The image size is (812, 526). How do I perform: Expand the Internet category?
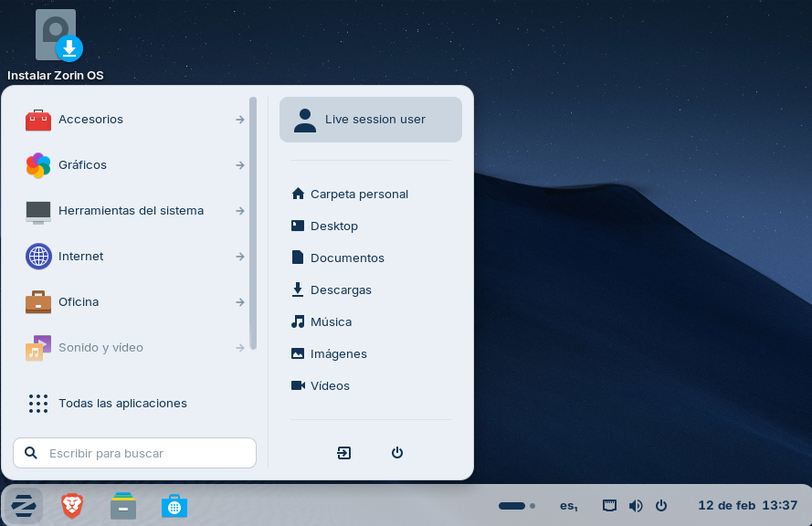[80, 257]
